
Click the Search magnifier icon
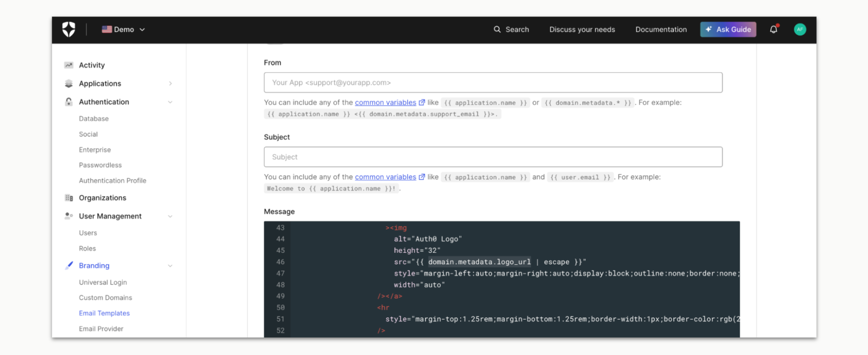pyautogui.click(x=497, y=30)
